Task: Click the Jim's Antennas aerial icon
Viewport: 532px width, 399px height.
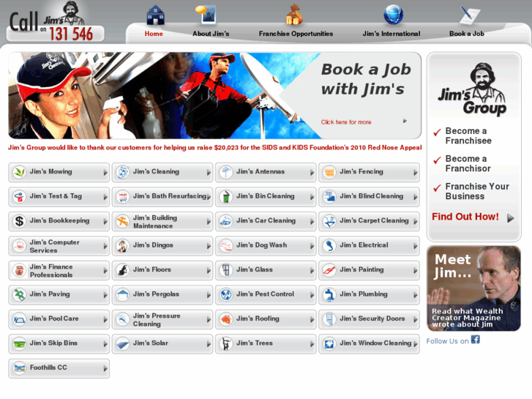Action: coord(226,172)
